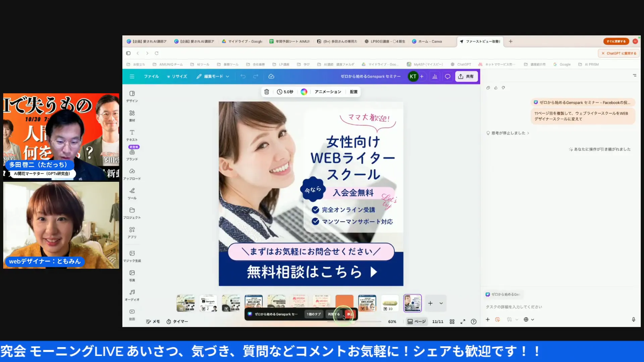Open the マジック生成 tool
644x362 pixels.
(x=132, y=255)
